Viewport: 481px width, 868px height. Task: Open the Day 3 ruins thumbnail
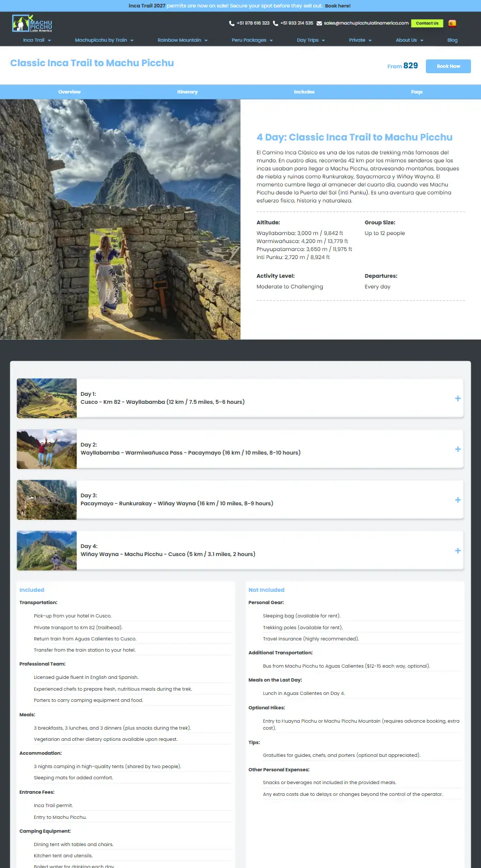tap(46, 500)
